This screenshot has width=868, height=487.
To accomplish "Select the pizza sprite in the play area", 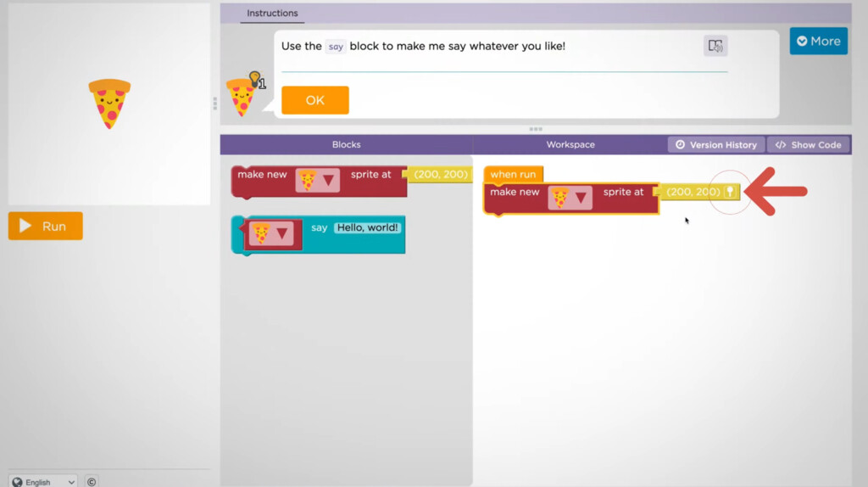I will 109,104.
